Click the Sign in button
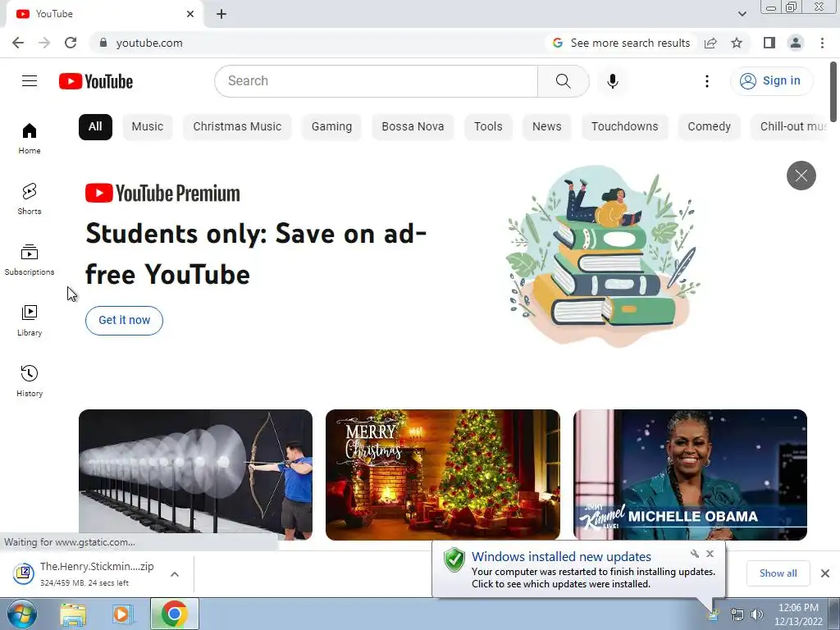The width and height of the screenshot is (840, 630). click(771, 81)
